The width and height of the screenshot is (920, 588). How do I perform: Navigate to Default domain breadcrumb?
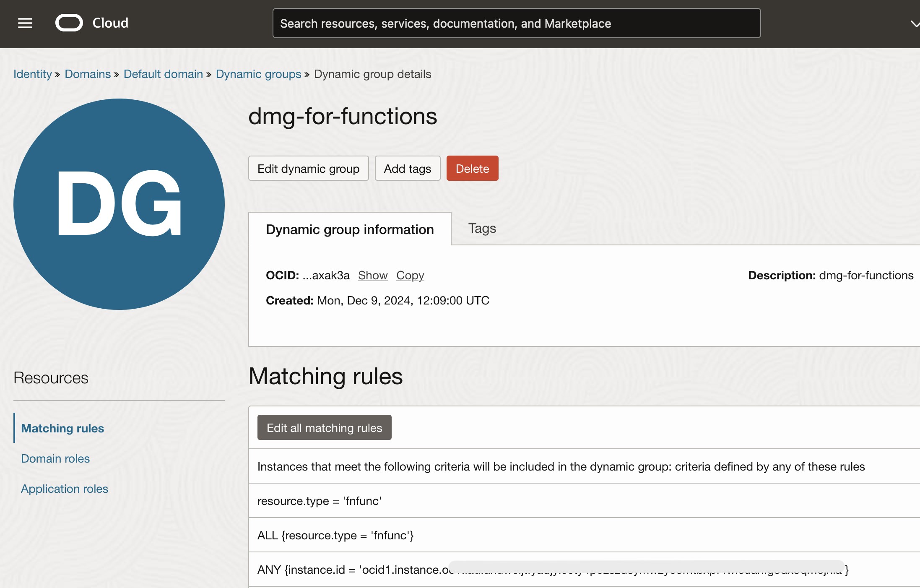(x=163, y=74)
